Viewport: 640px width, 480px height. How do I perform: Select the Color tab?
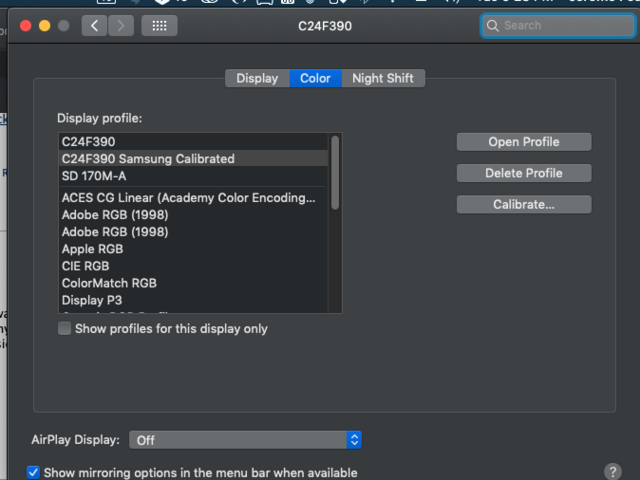[316, 78]
